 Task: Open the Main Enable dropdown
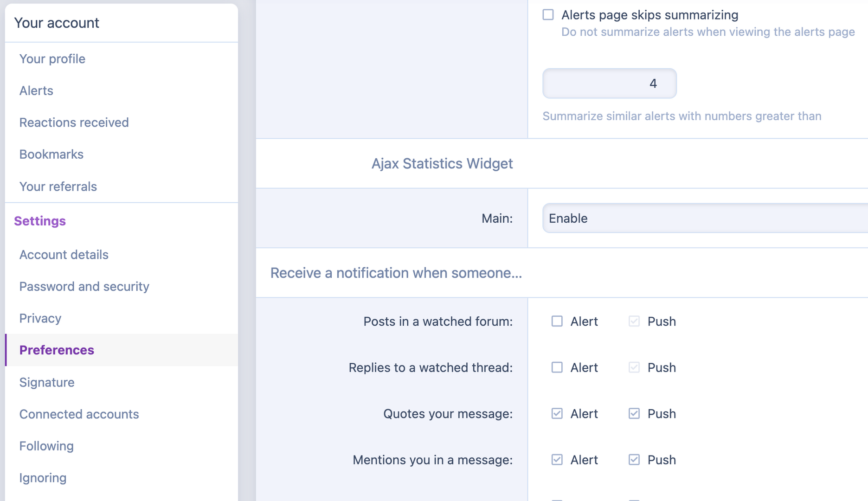705,218
